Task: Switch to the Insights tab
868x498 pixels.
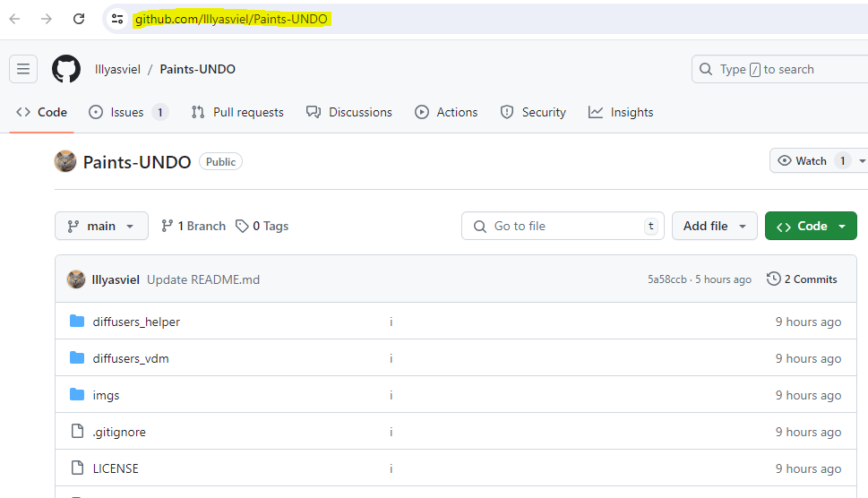Action: point(621,112)
